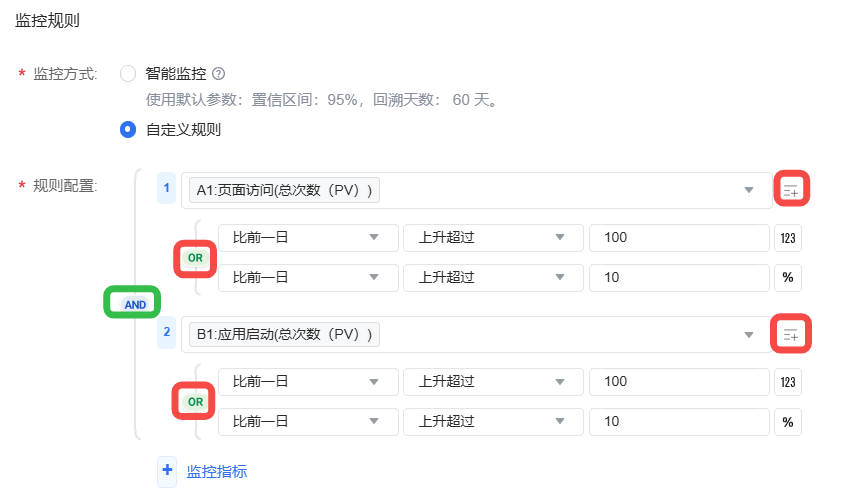Select the 智能监控 radio button
This screenshot has width=854, height=500.
pyautogui.click(x=128, y=74)
